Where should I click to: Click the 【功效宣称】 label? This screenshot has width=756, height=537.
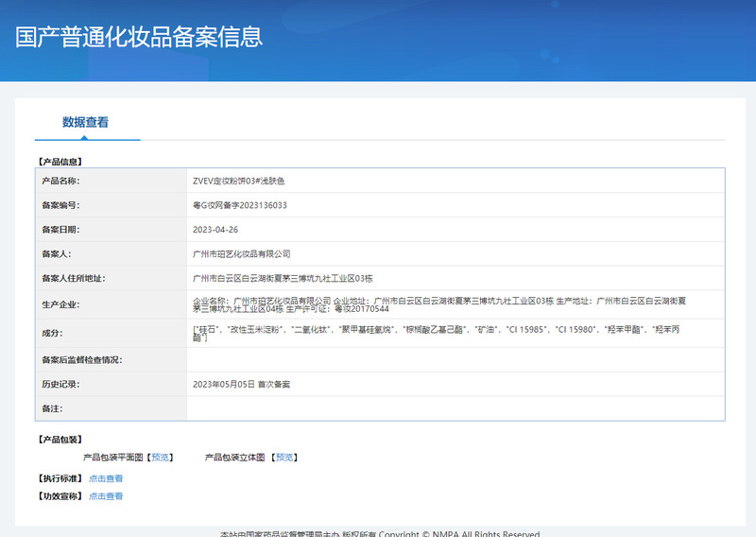pyautogui.click(x=60, y=496)
